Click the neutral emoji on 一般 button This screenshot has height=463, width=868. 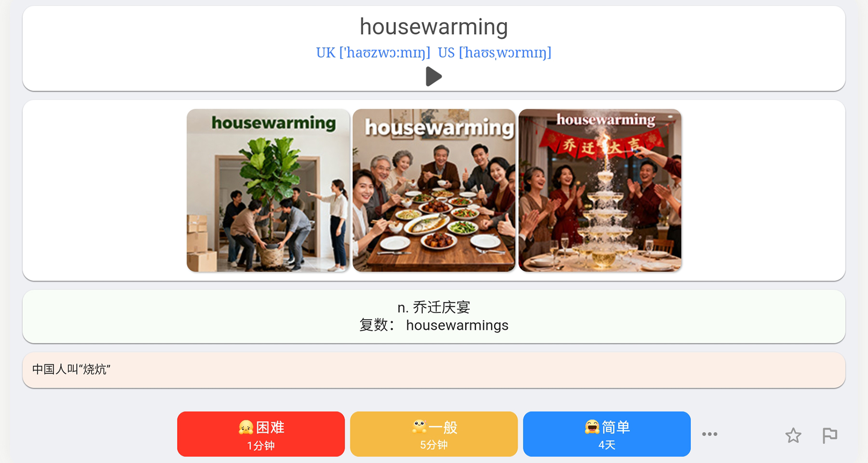[x=419, y=426]
